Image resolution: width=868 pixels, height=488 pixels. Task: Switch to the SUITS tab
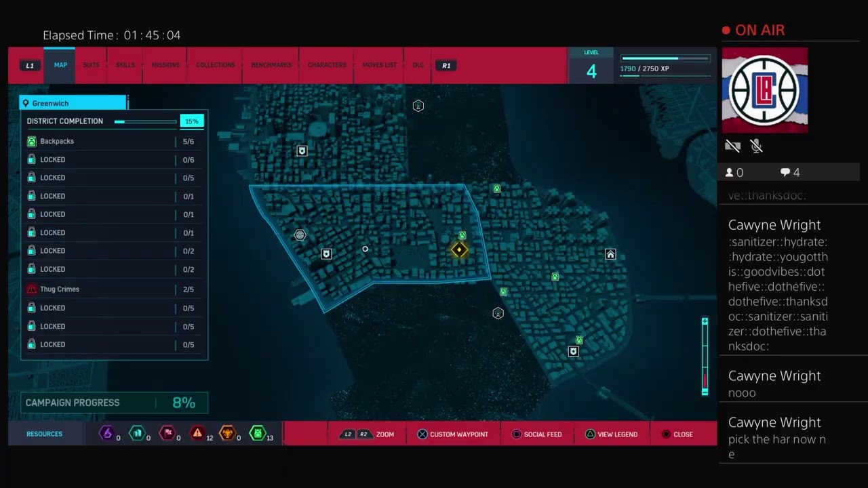tap(91, 65)
